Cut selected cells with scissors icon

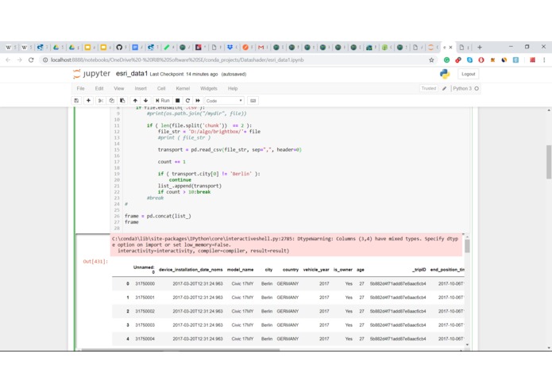(x=101, y=101)
